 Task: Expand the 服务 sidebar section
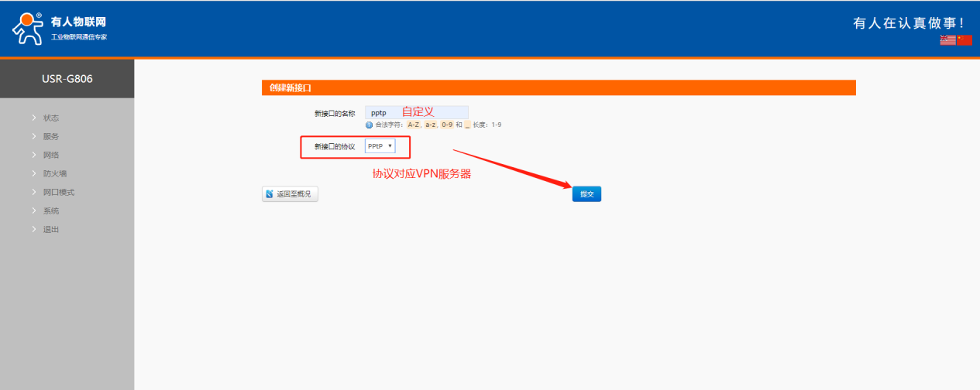tap(51, 136)
